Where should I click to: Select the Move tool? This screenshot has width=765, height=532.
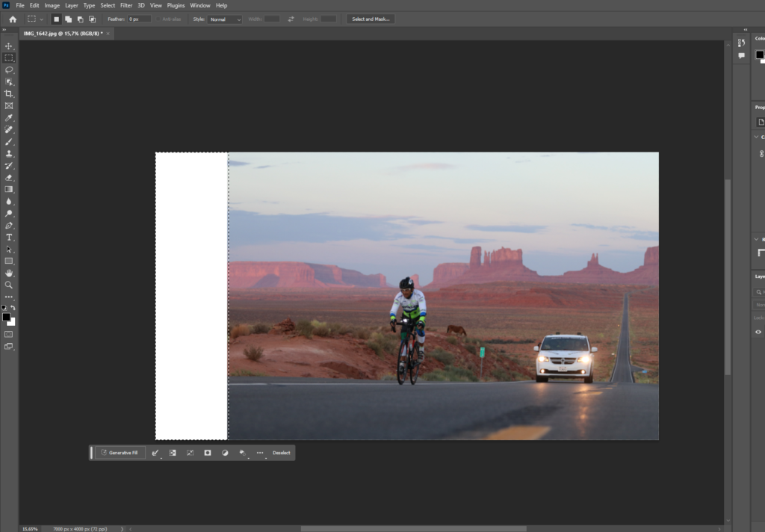[x=9, y=45]
